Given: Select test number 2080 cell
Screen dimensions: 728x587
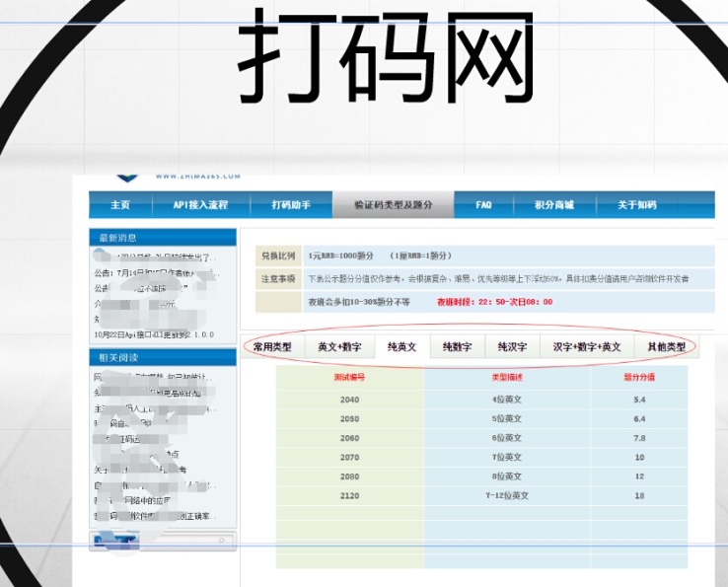Looking at the screenshot, I should click(349, 477).
